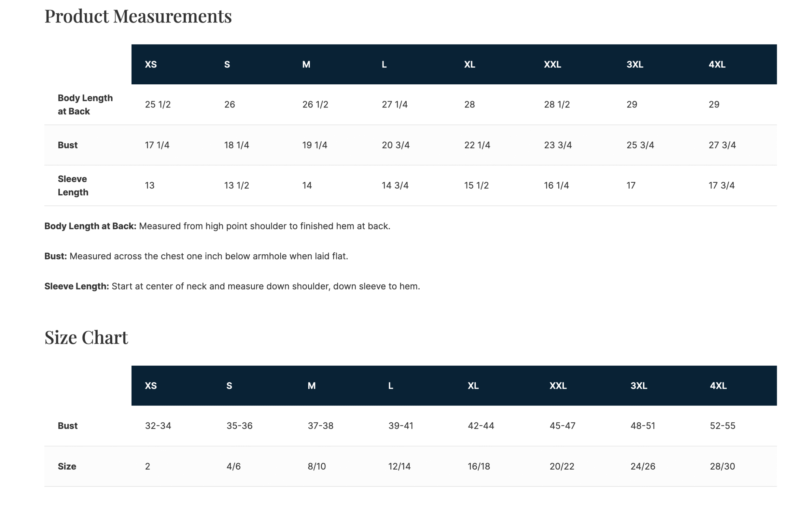This screenshot has height=508, width=812.
Task: Click the Sleeve Length row label in table
Action: tap(73, 186)
